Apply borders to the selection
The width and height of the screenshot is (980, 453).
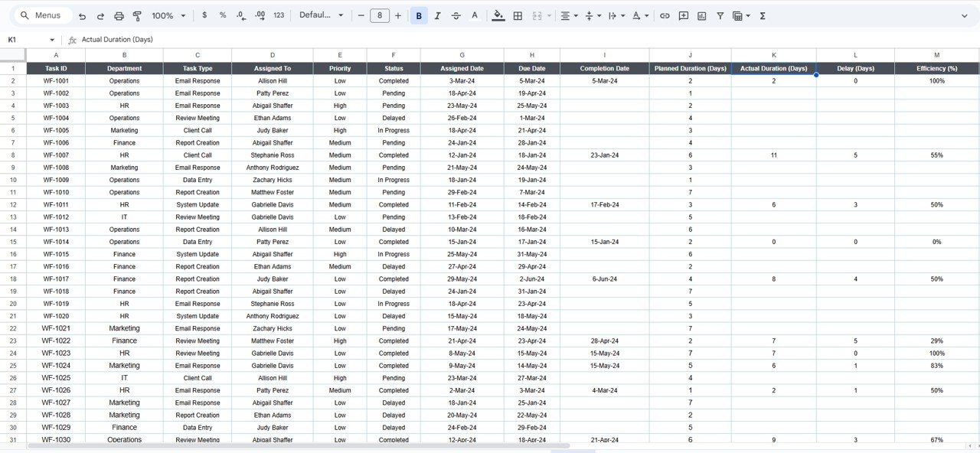pyautogui.click(x=518, y=15)
